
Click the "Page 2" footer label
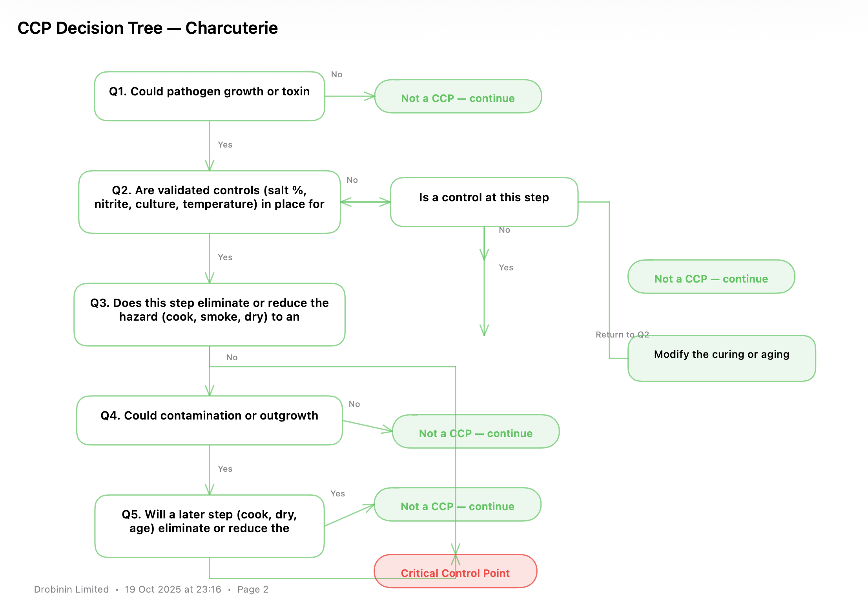(253, 589)
